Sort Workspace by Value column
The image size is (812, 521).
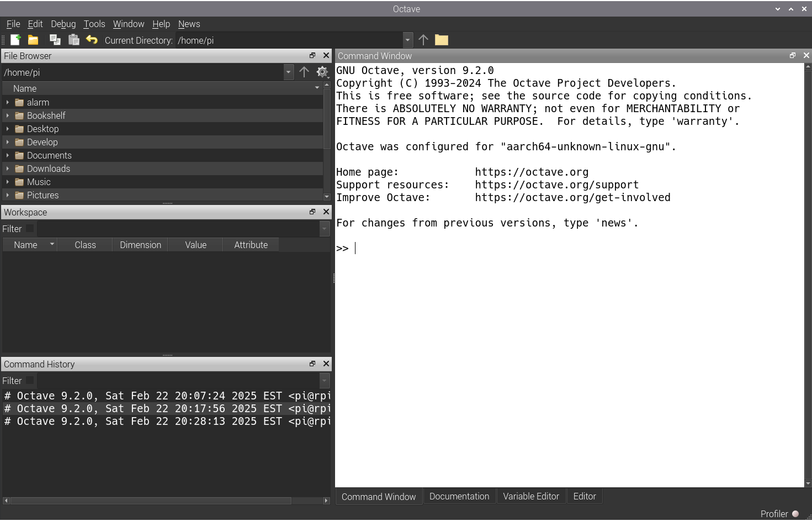point(196,245)
